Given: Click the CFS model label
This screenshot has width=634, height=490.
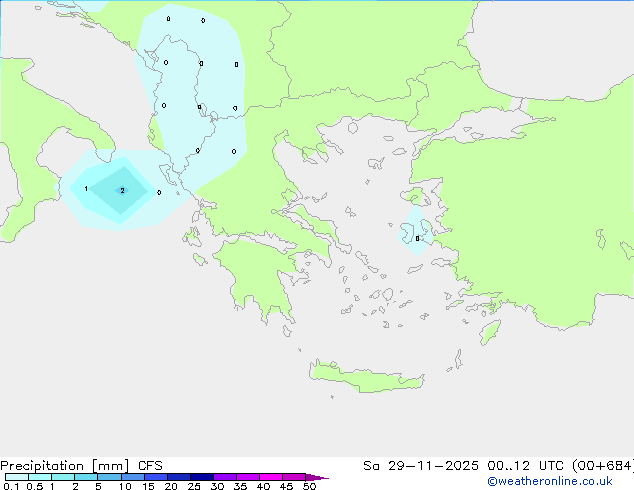Looking at the screenshot, I should point(150,466).
